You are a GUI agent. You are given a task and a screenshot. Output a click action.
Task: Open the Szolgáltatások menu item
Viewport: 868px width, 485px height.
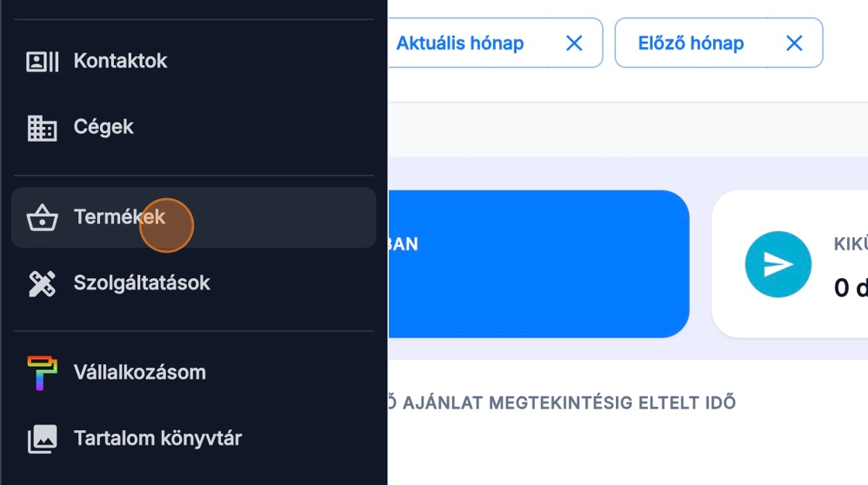(142, 283)
